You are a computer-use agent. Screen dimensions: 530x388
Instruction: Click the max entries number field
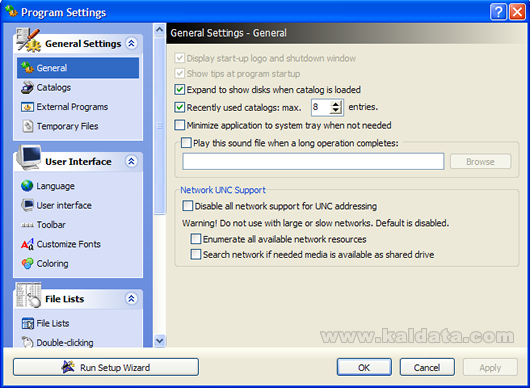coord(321,107)
